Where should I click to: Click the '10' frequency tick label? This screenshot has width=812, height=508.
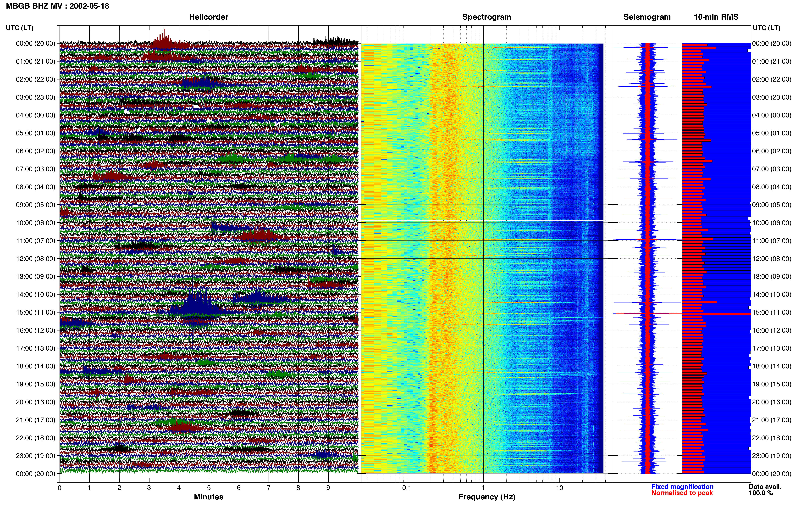[x=559, y=488]
